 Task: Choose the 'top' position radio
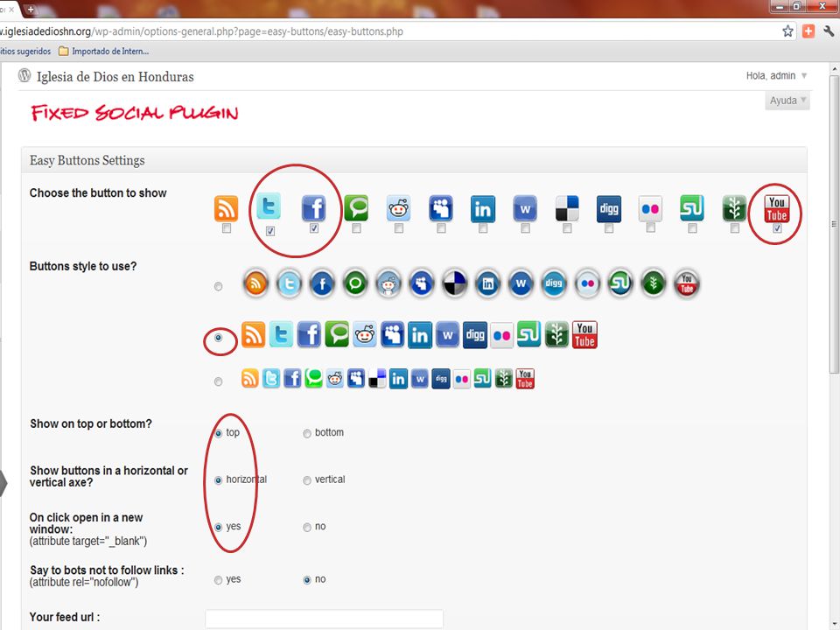point(218,433)
